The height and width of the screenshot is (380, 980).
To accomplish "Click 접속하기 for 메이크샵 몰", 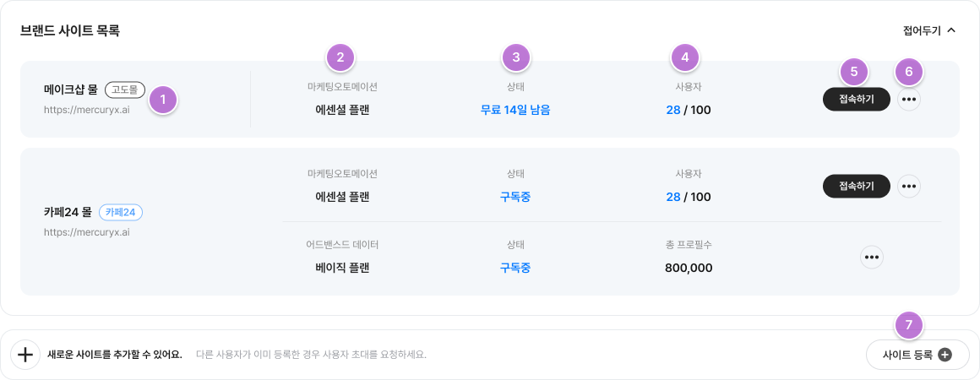I will pos(856,100).
